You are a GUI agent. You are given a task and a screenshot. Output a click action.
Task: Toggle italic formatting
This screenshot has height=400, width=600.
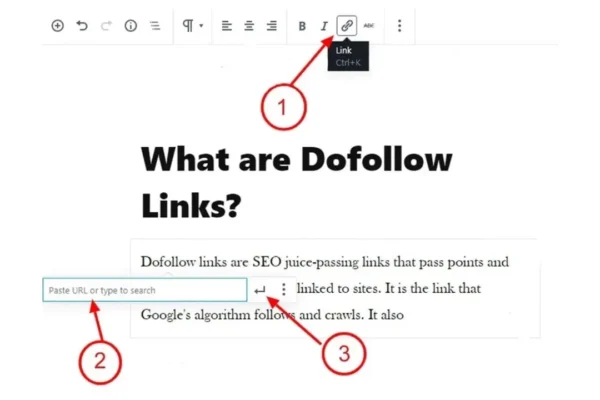tap(324, 26)
